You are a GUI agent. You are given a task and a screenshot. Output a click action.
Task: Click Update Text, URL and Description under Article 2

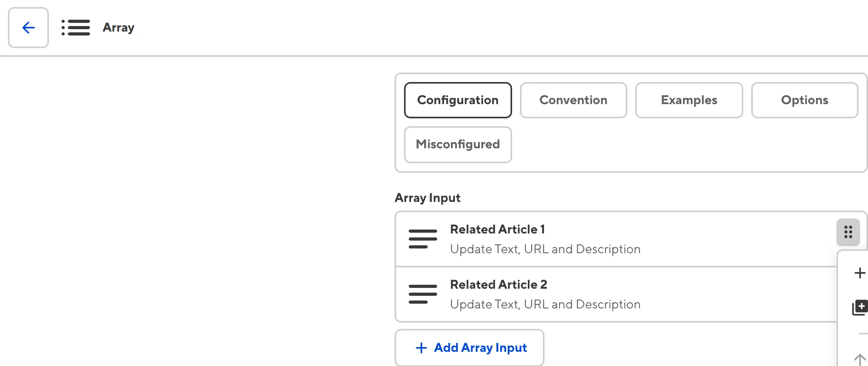click(x=546, y=304)
